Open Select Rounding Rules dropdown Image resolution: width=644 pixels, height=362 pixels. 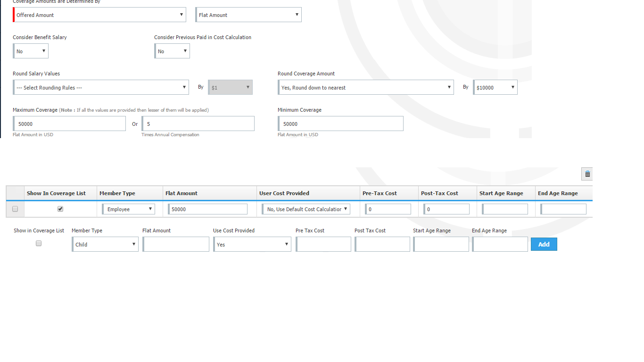tap(101, 87)
